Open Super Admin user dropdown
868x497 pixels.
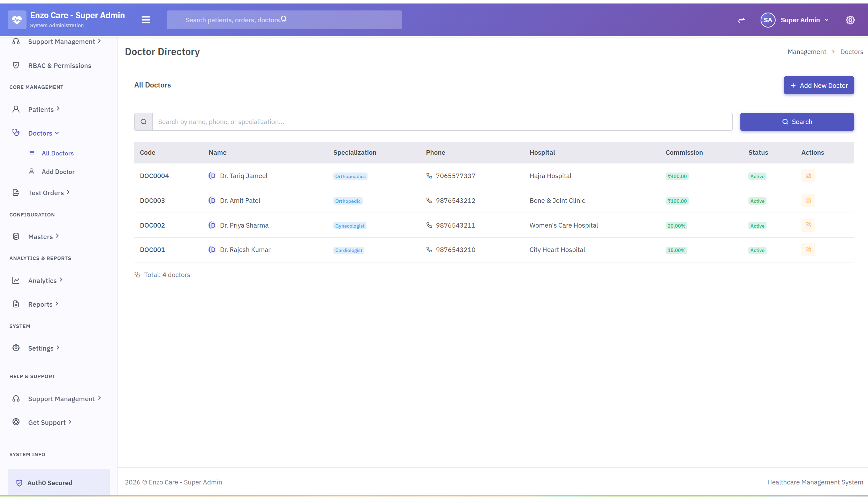point(804,20)
